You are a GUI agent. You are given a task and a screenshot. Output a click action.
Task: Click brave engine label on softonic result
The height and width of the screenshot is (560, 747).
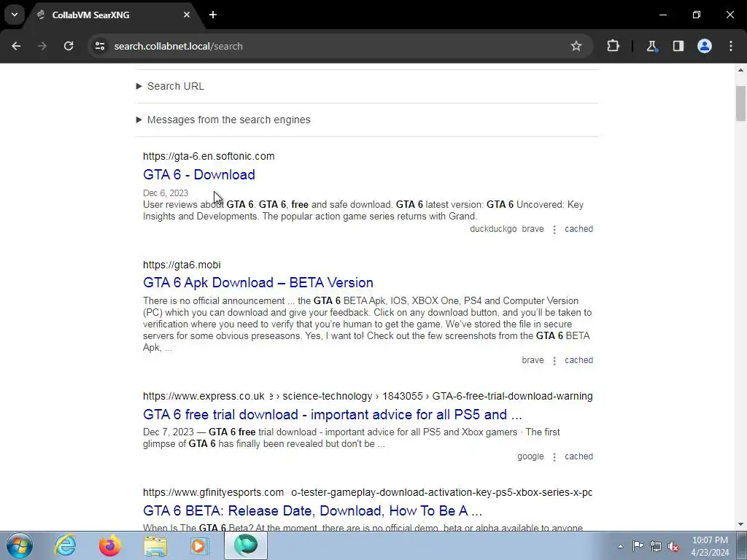click(533, 229)
